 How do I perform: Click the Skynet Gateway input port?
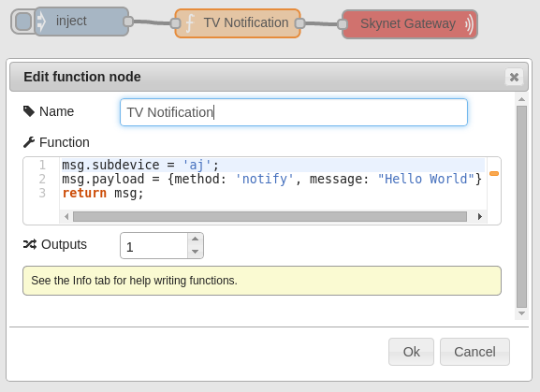(343, 24)
